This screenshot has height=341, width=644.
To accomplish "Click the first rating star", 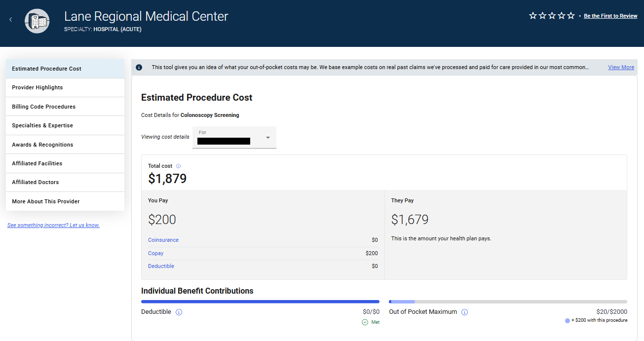I will [533, 16].
